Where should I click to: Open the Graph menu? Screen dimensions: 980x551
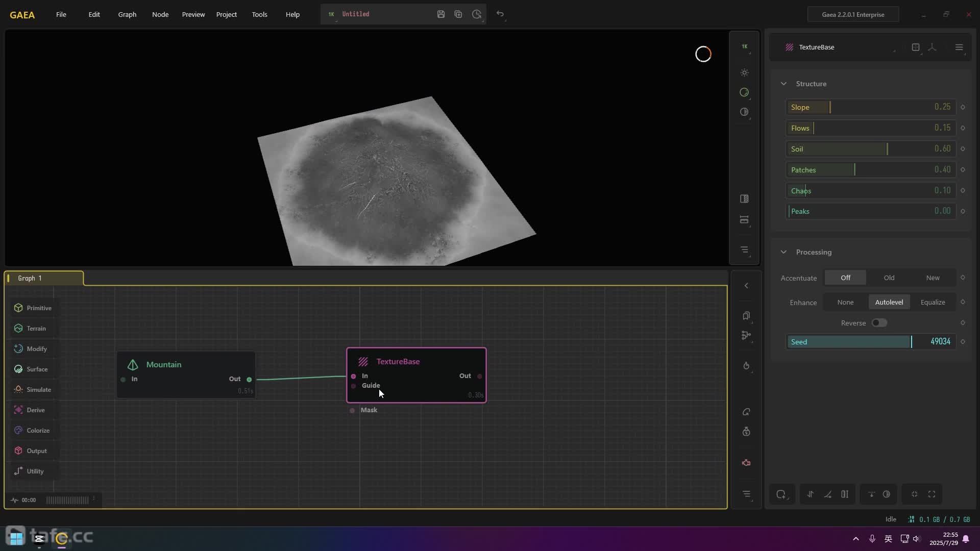point(127,14)
